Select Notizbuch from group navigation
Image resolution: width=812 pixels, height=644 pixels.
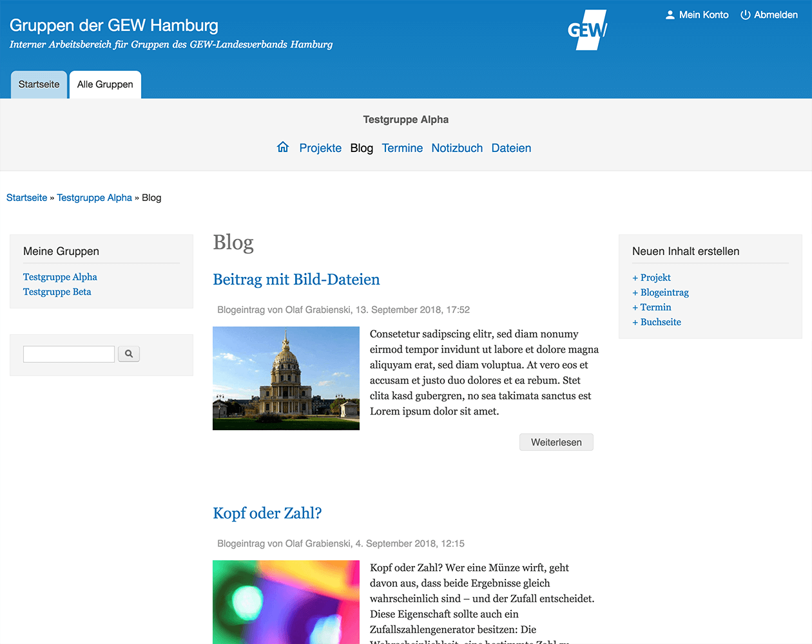point(457,148)
